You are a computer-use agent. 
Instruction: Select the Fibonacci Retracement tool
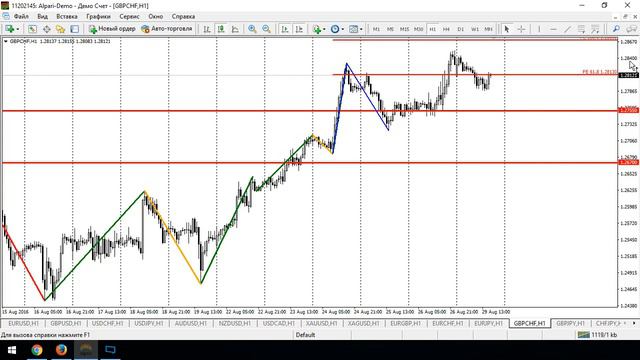point(596,29)
